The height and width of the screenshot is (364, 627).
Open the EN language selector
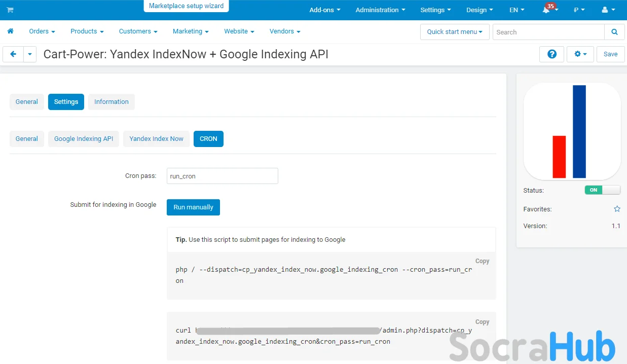517,10
